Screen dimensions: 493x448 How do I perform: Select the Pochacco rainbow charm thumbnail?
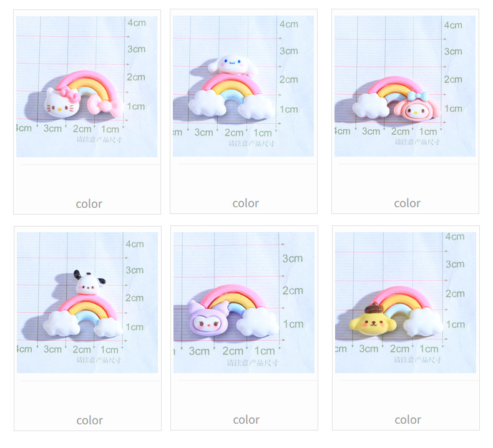pyautogui.click(x=87, y=303)
